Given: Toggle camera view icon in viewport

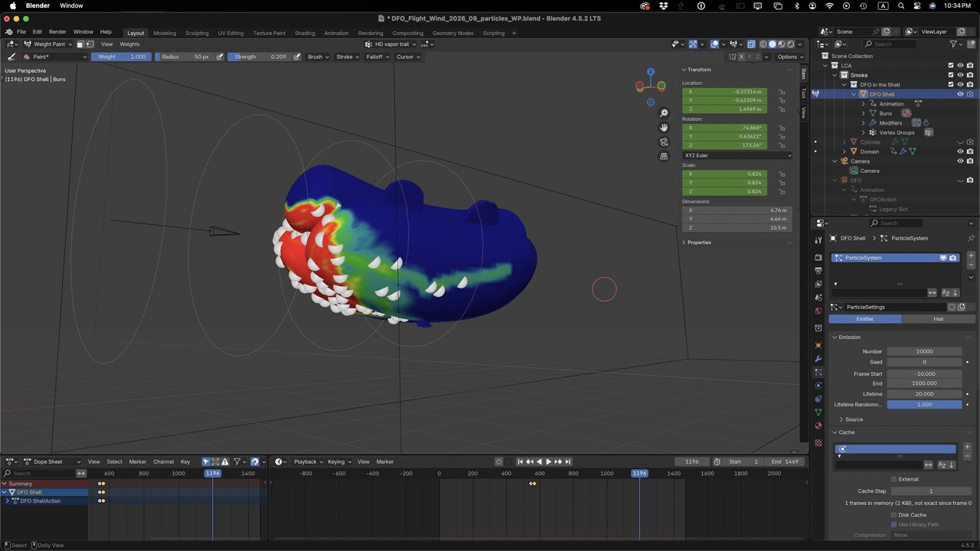Looking at the screenshot, I should click(664, 142).
